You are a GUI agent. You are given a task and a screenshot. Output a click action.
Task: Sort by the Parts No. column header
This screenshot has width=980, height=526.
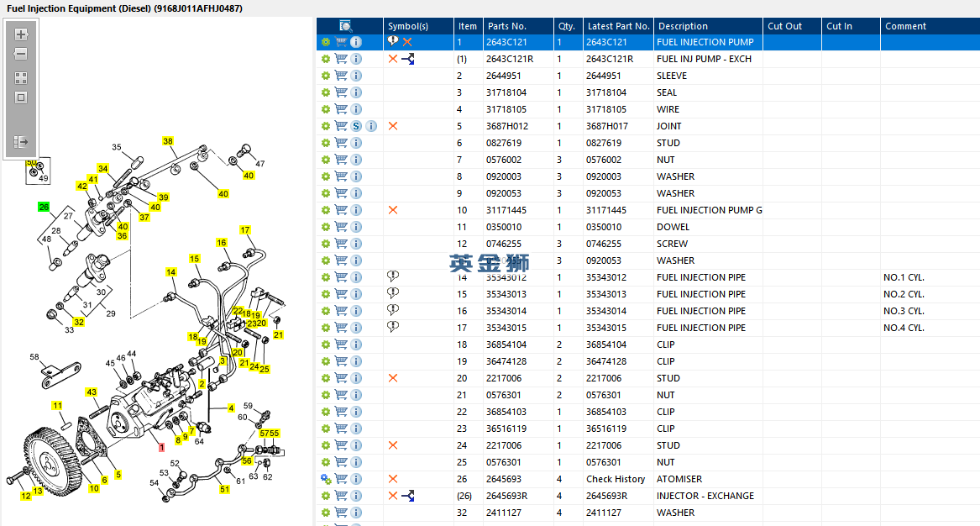[506, 26]
